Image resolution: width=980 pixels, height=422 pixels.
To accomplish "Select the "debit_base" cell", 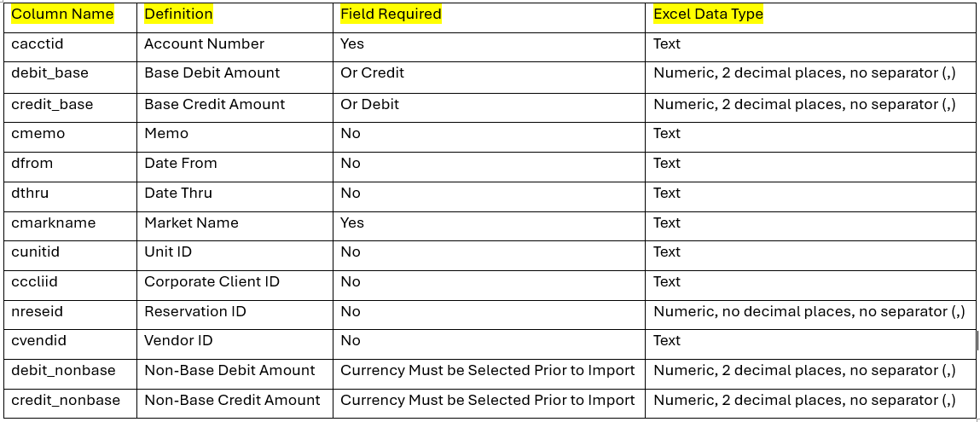I will (x=49, y=73).
